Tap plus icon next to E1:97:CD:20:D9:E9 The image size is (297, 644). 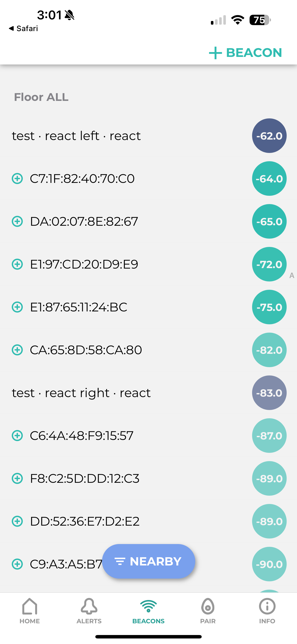[x=17, y=264]
